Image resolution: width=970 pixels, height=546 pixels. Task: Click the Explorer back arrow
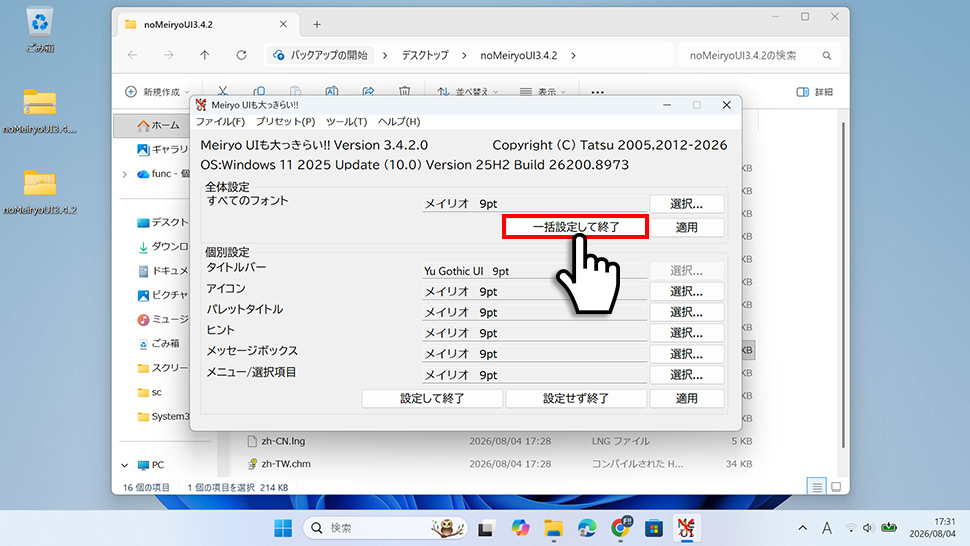(132, 55)
